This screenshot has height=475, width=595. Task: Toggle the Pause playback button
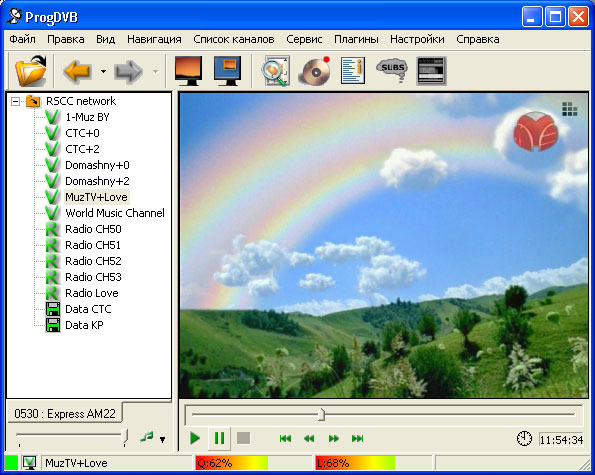[x=219, y=438]
